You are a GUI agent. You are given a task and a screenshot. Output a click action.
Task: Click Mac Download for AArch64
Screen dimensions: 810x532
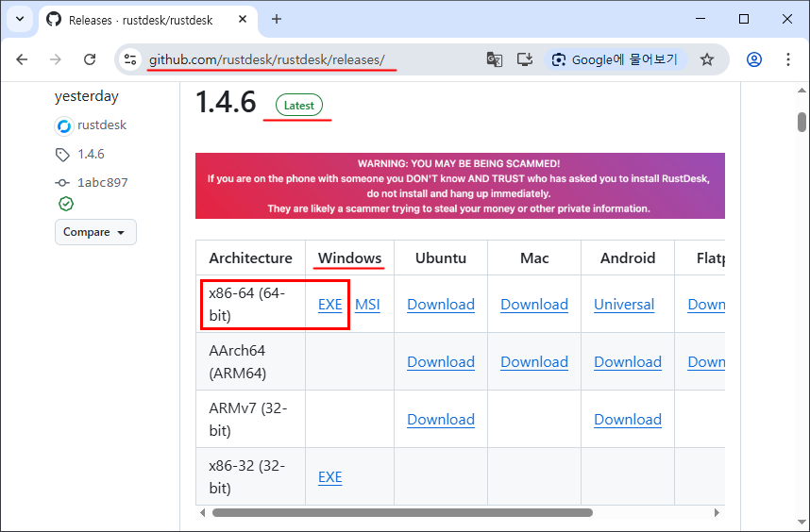[x=534, y=362]
